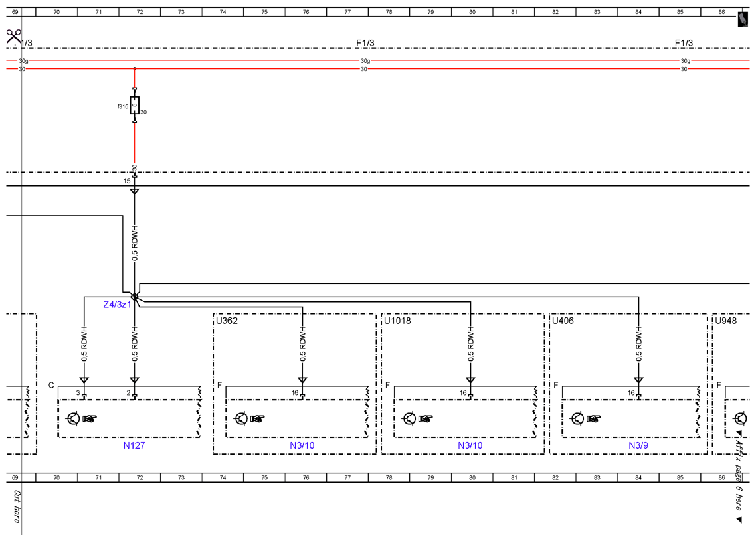Click the transistor symbol in the U1018 box
756x541 pixels.
click(x=409, y=418)
